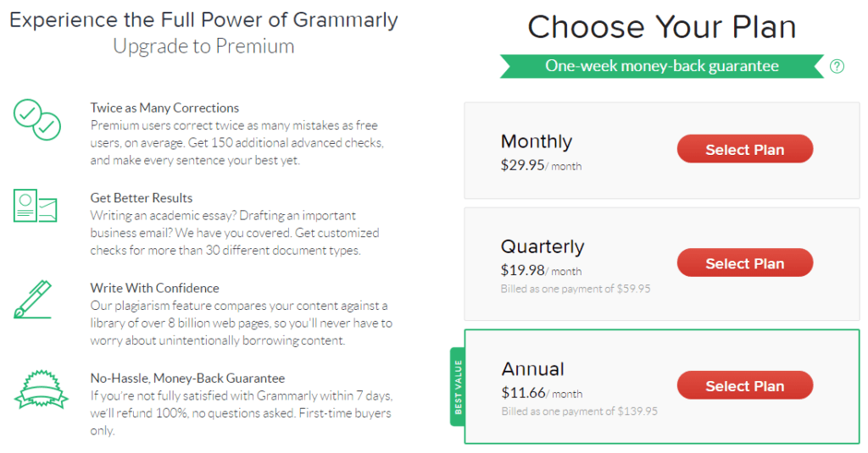Viewport: 868px width, 453px height.
Task: Click the No-Hassle, Money-Back Guarantee heading
Action: tap(187, 378)
